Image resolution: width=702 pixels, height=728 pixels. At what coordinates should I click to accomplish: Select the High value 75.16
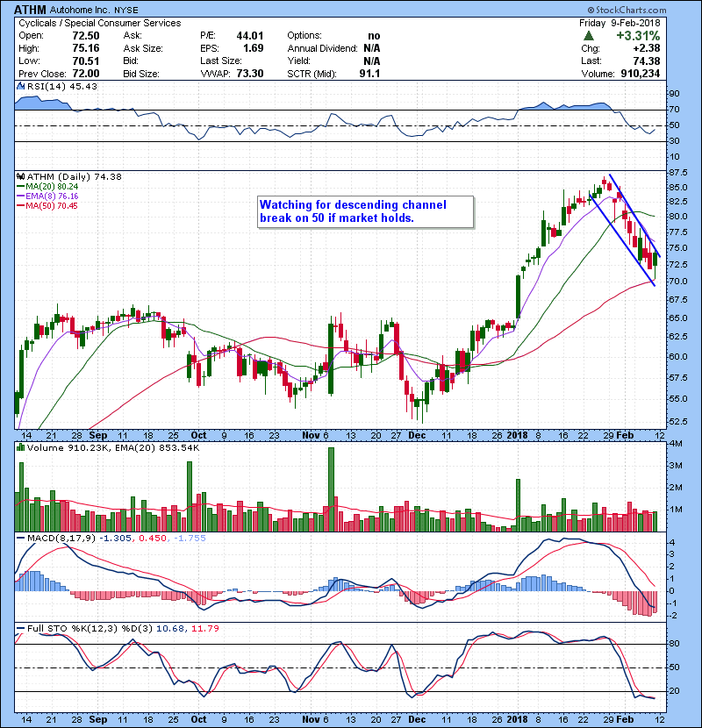(x=86, y=48)
